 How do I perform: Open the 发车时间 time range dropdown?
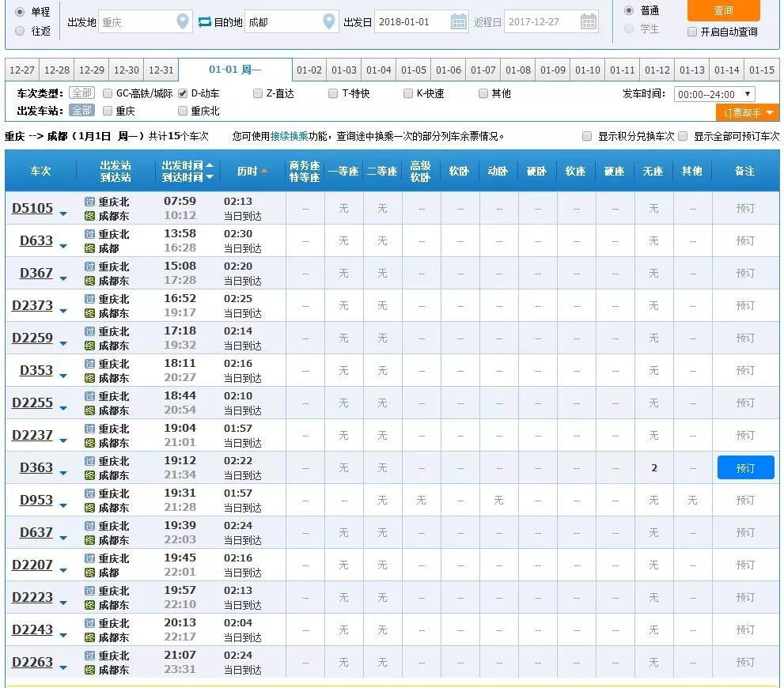coord(714,93)
